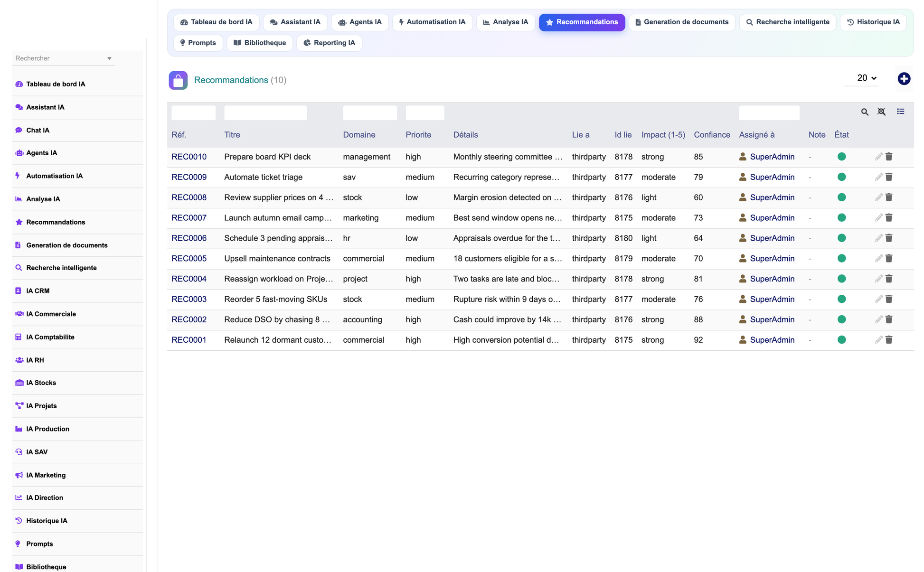This screenshot has height=572, width=924.
Task: Click pencil icon for REC0003
Action: 878,300
